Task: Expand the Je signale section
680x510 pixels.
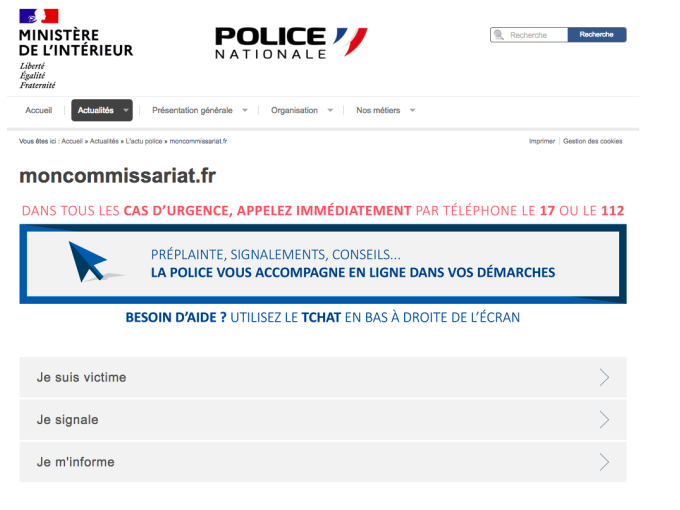Action: [x=323, y=420]
